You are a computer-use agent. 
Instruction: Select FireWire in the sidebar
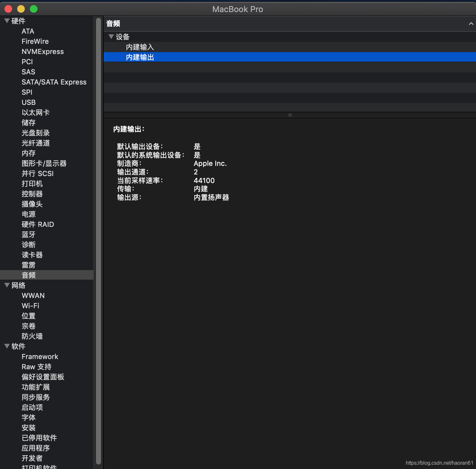[35, 41]
